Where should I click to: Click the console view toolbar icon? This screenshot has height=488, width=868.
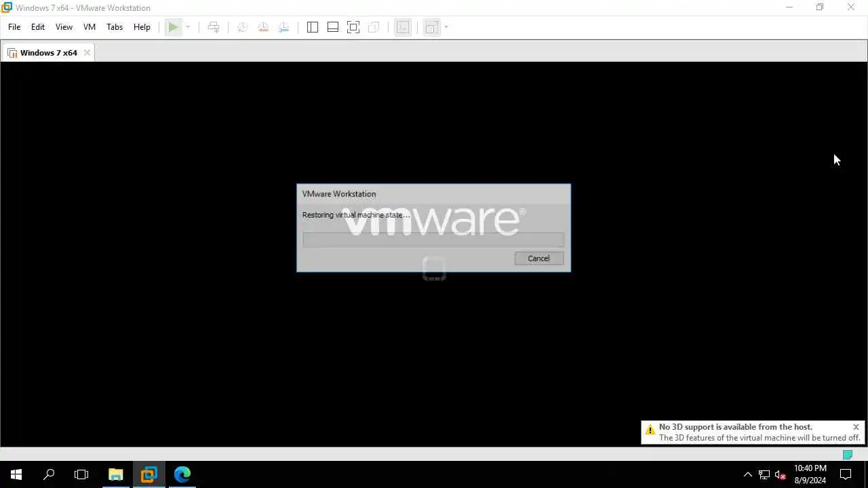pos(403,27)
